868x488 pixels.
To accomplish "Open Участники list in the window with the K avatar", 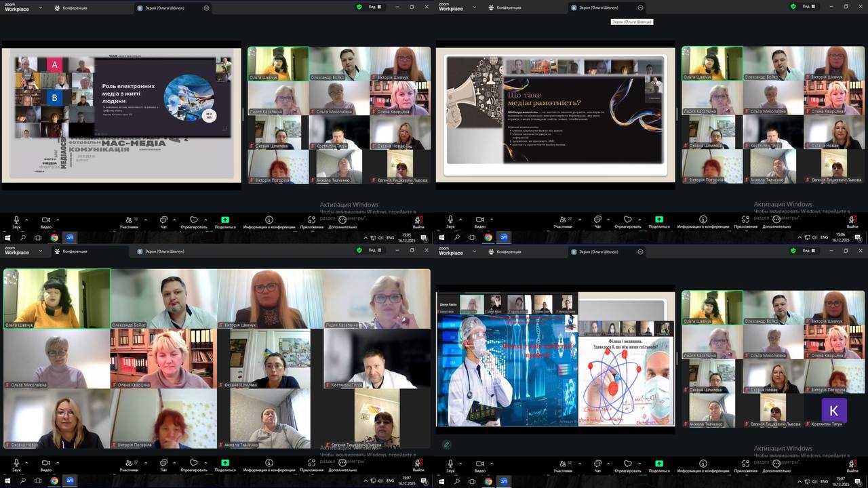I will (562, 465).
